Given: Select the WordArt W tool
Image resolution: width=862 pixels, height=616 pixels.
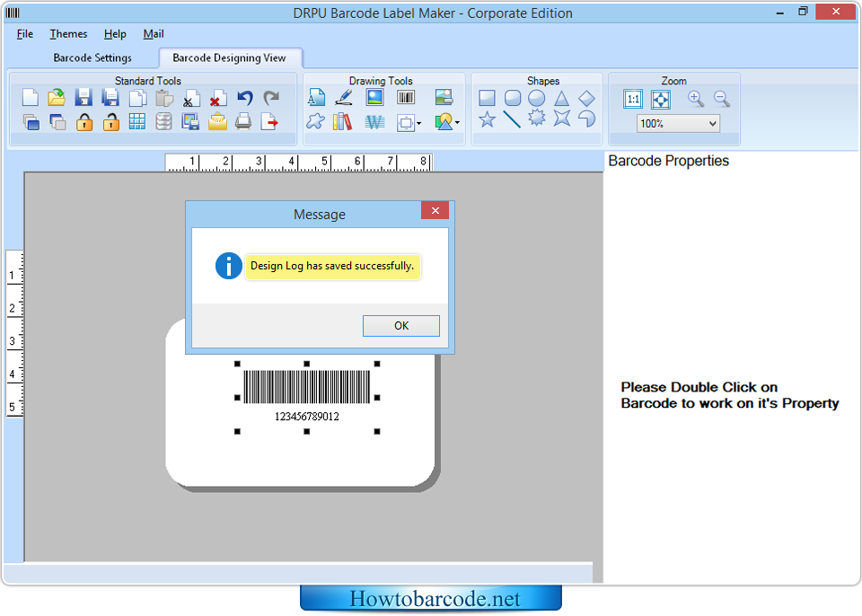Looking at the screenshot, I should pyautogui.click(x=375, y=122).
